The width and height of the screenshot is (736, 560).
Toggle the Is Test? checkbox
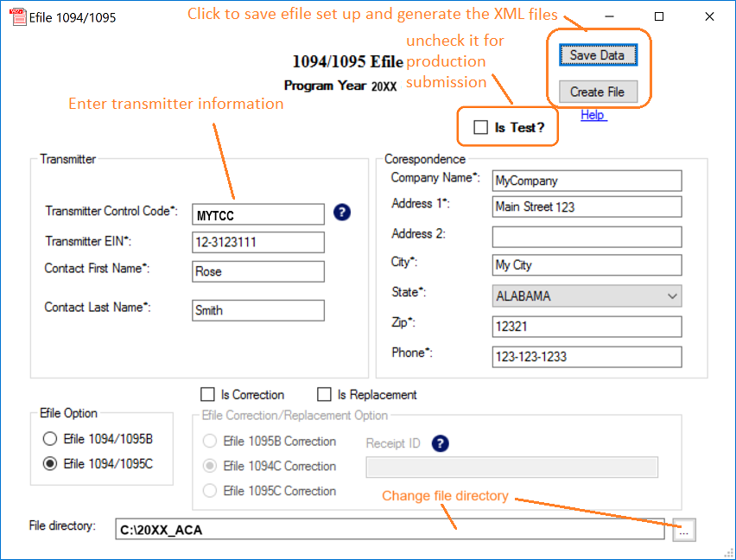481,128
